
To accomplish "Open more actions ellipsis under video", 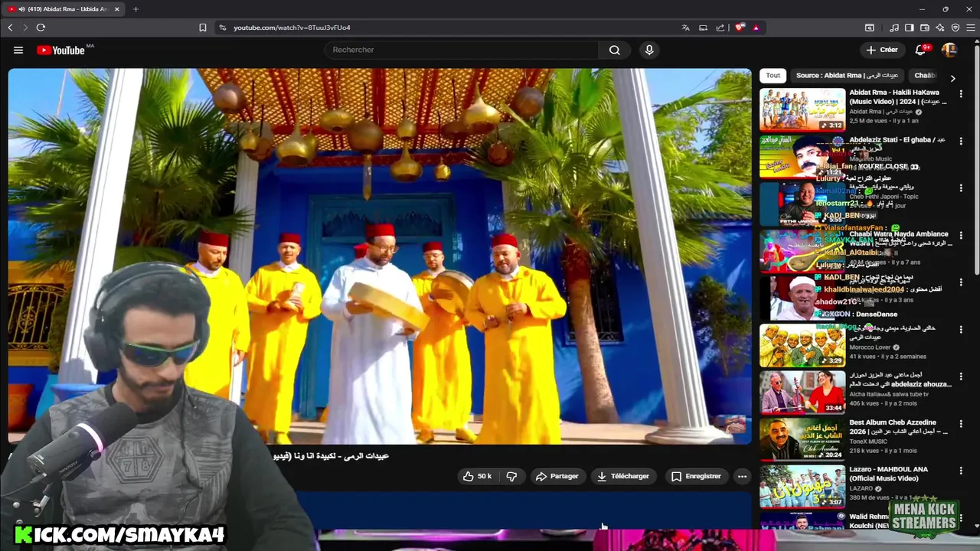I will tap(742, 476).
